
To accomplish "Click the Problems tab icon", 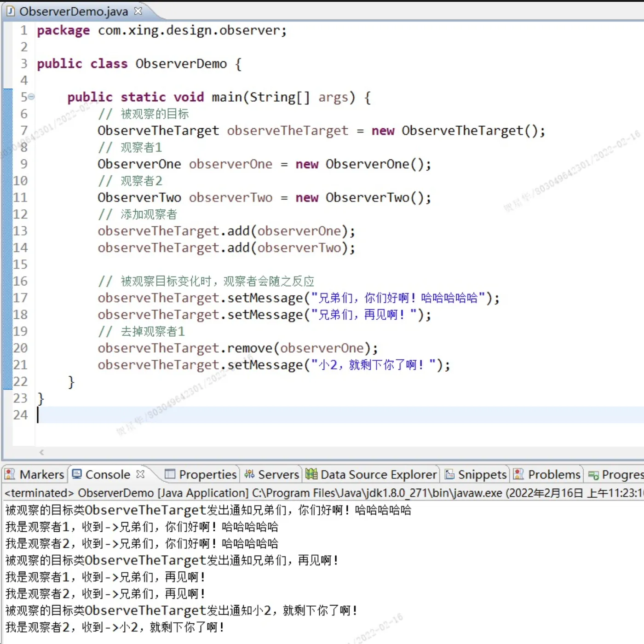I will click(518, 474).
